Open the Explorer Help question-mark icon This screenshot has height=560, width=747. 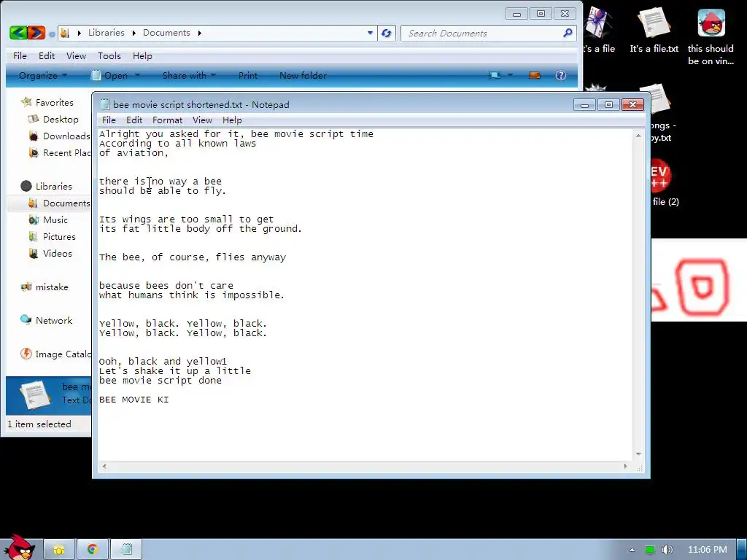click(561, 75)
